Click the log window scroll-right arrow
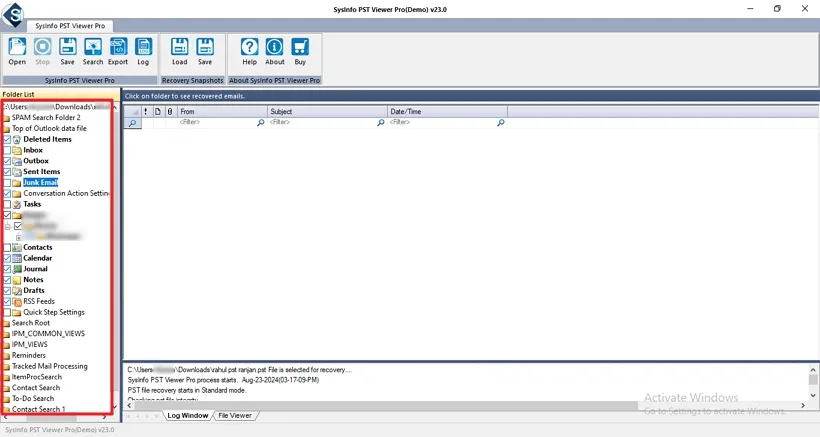Viewport: 820px width, 437px height. click(x=803, y=406)
